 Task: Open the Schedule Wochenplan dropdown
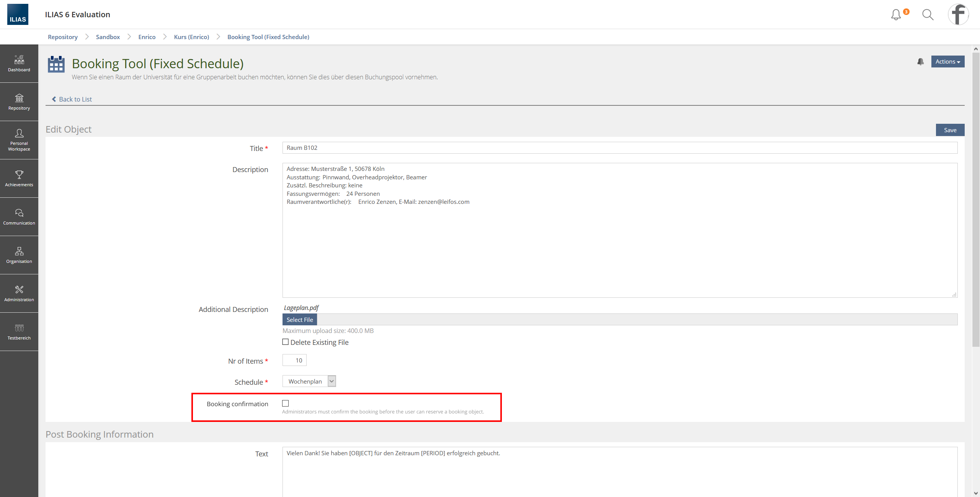click(x=309, y=381)
